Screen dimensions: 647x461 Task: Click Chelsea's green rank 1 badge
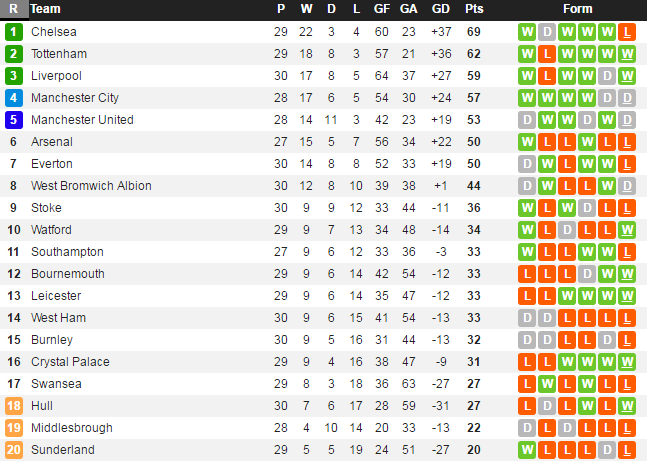coord(13,32)
